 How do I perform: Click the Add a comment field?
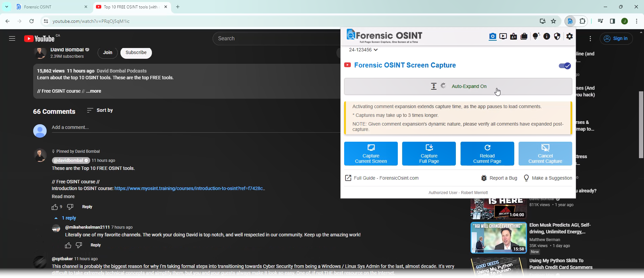(196, 128)
